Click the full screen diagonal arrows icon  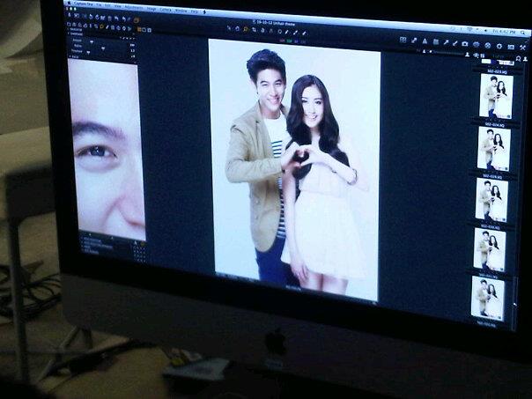(414, 41)
